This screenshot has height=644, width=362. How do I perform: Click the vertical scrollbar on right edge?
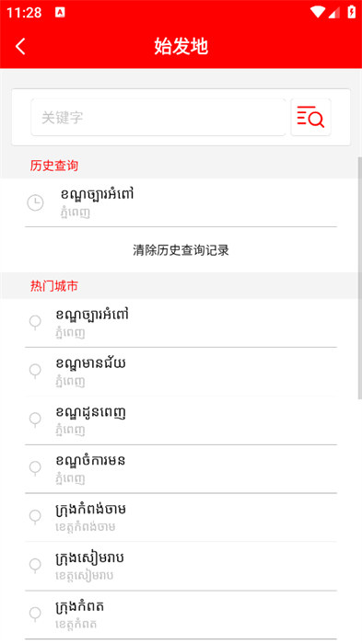[359, 277]
